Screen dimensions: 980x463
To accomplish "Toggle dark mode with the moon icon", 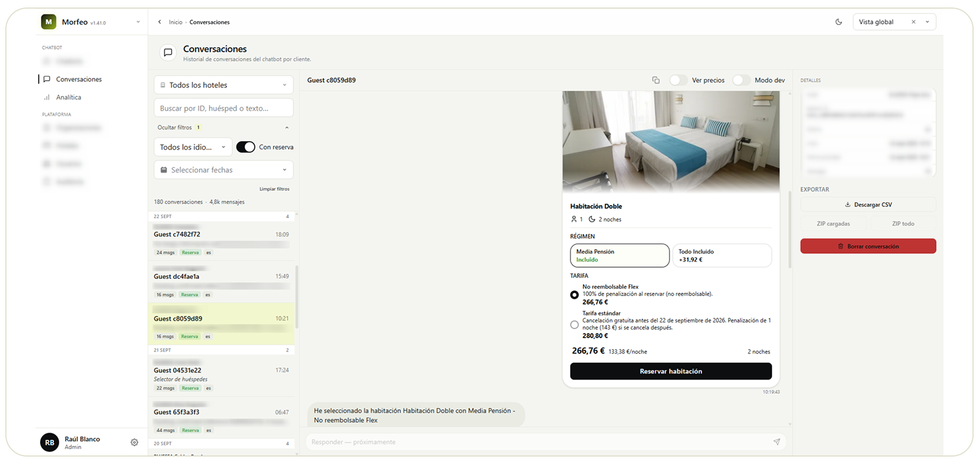I will (x=839, y=22).
